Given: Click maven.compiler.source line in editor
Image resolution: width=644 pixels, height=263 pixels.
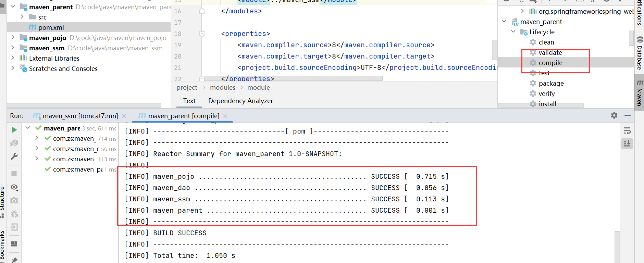Looking at the screenshot, I should coord(336,45).
